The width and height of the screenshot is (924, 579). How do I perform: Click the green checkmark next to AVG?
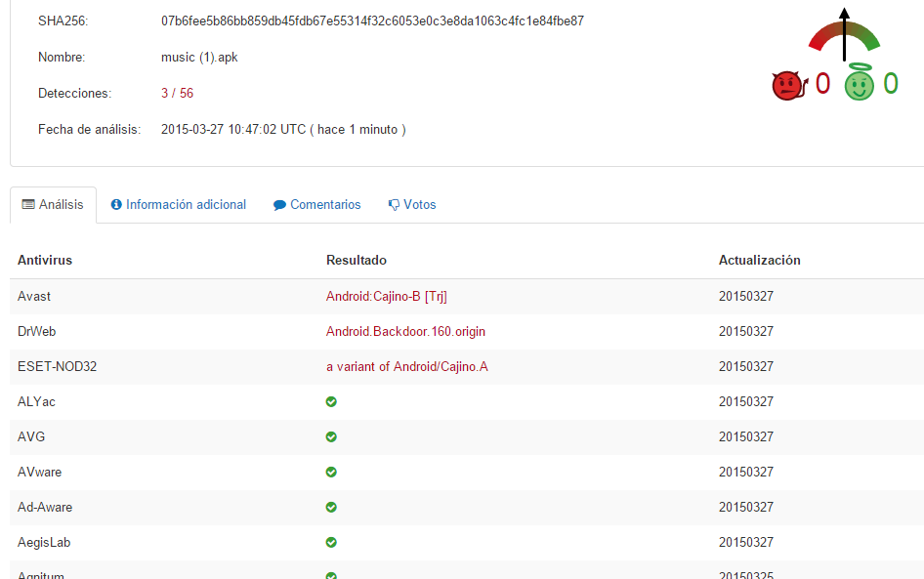(x=331, y=436)
